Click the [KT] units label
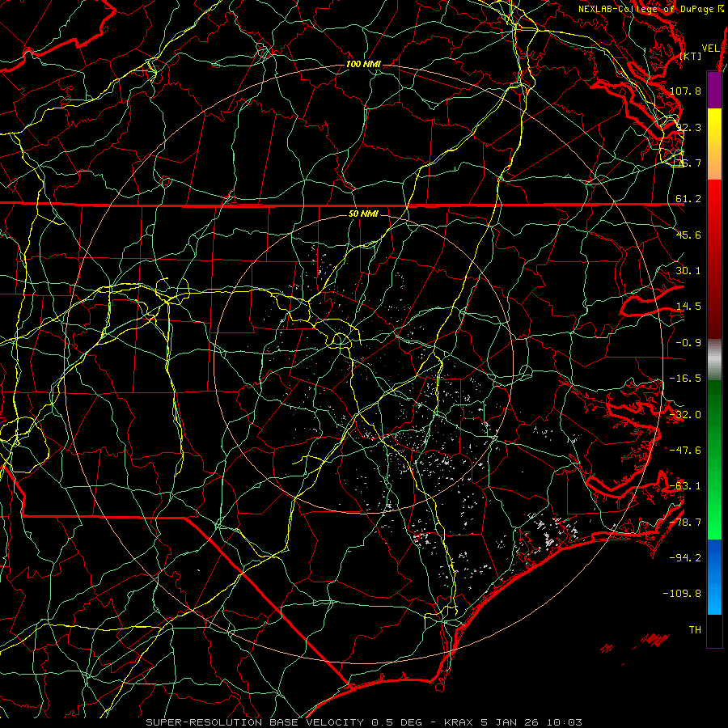The height and width of the screenshot is (728, 728). pyautogui.click(x=690, y=56)
